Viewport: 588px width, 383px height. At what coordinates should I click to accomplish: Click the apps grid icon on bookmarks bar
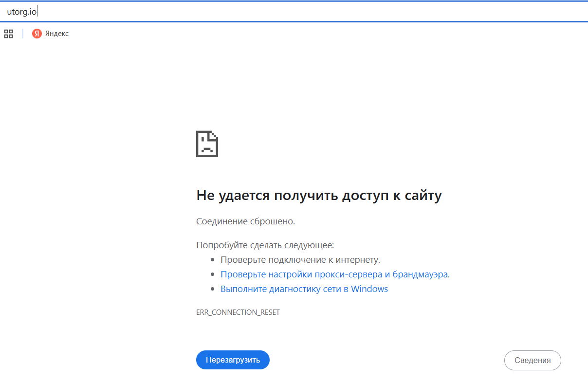tap(8, 34)
